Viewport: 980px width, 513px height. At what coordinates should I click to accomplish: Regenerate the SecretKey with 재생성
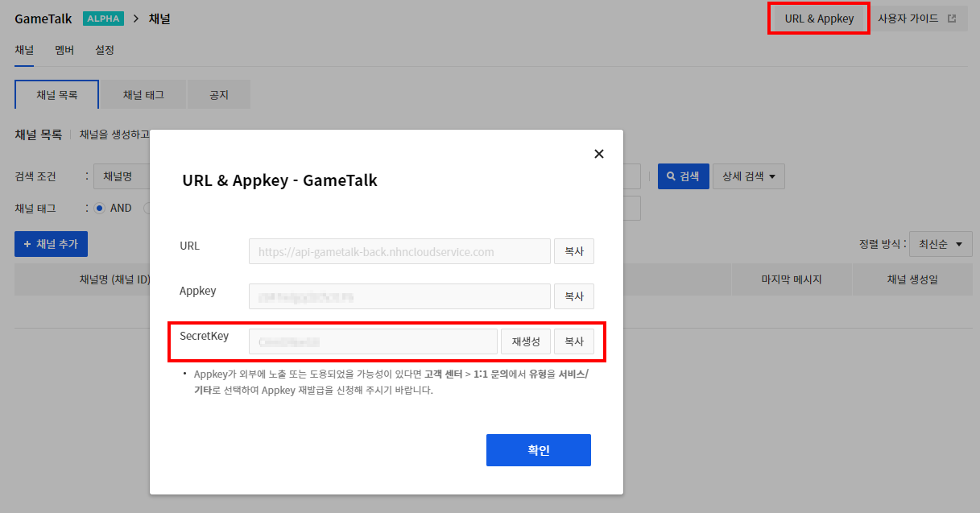point(526,341)
